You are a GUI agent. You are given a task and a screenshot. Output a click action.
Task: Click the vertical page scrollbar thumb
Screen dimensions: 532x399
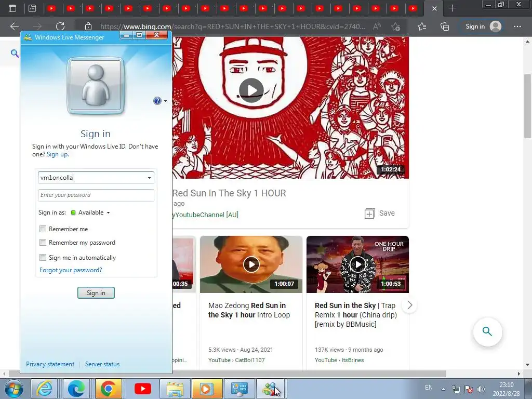[528, 106]
